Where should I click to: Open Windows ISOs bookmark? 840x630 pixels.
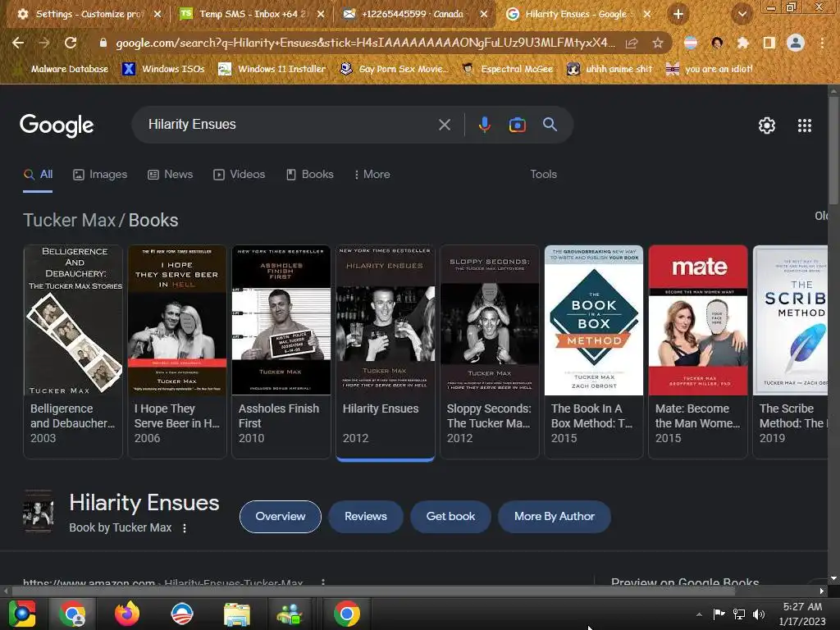(x=163, y=69)
